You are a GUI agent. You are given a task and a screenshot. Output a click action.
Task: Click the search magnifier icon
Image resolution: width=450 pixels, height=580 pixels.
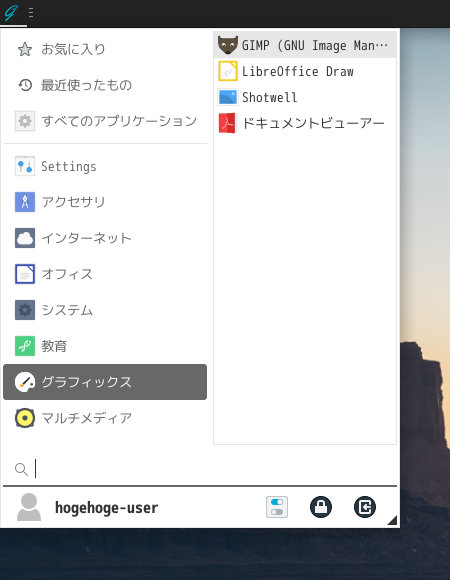click(x=21, y=469)
